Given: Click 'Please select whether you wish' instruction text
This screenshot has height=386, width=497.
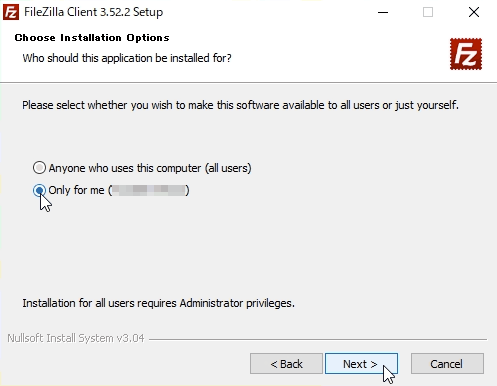Looking at the screenshot, I should coord(240,105).
